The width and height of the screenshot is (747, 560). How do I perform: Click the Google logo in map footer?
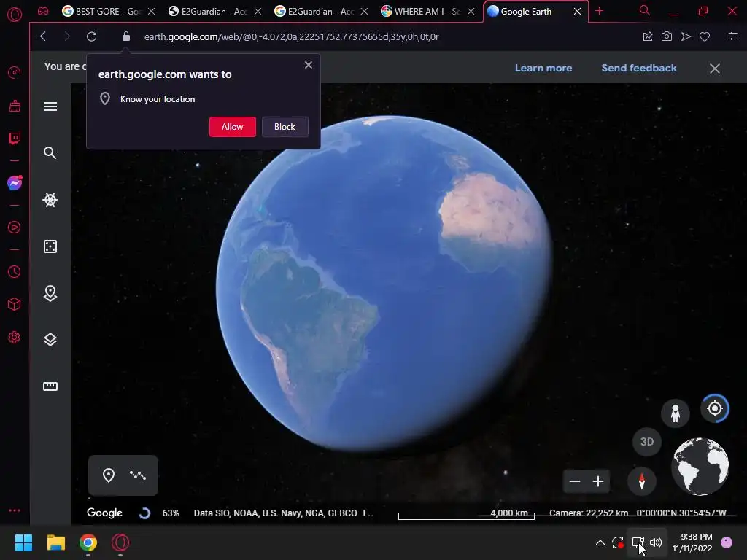click(104, 513)
